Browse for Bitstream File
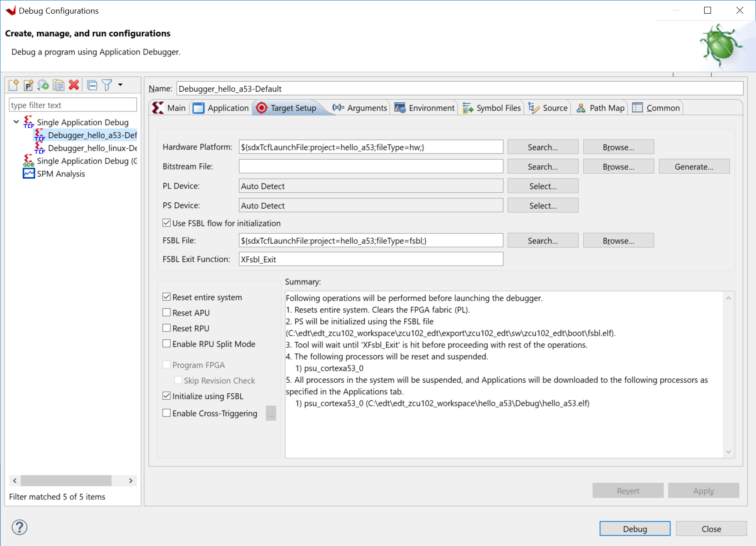 (618, 166)
